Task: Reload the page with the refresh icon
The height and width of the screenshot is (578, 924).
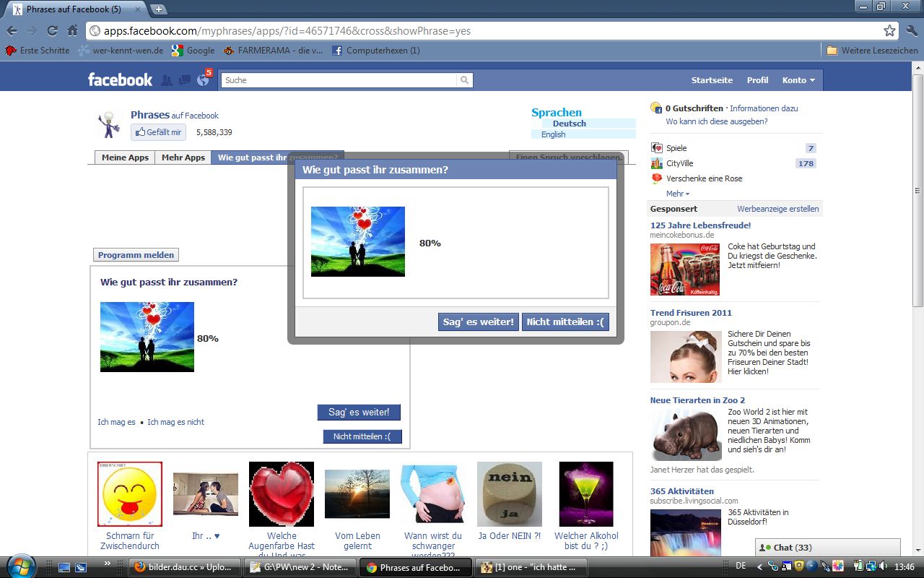Action: point(52,31)
